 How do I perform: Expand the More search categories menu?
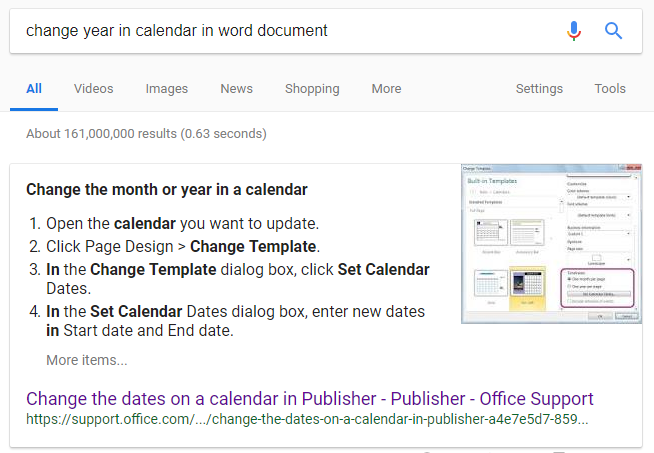point(386,89)
